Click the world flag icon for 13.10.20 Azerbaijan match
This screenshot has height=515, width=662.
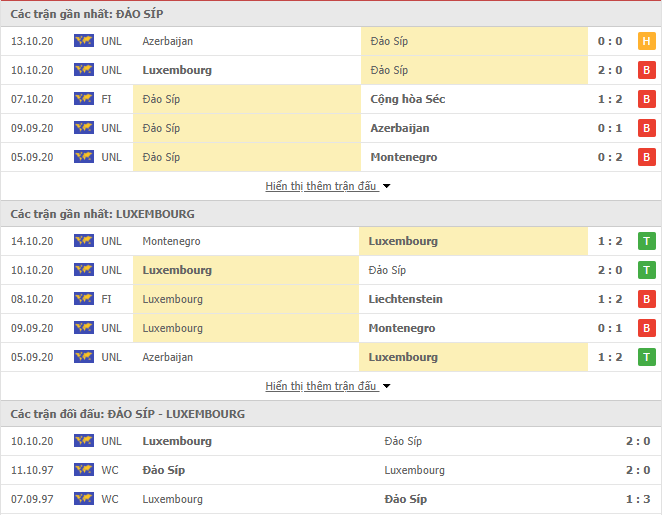click(x=84, y=41)
